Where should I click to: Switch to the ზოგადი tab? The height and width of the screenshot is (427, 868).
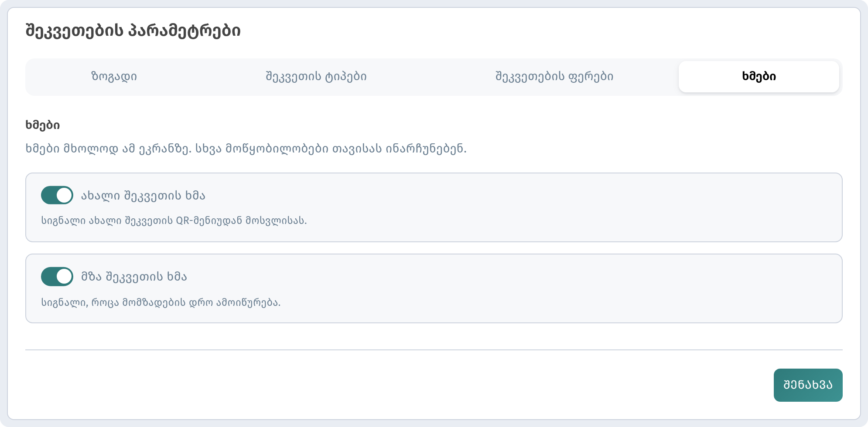pos(114,77)
